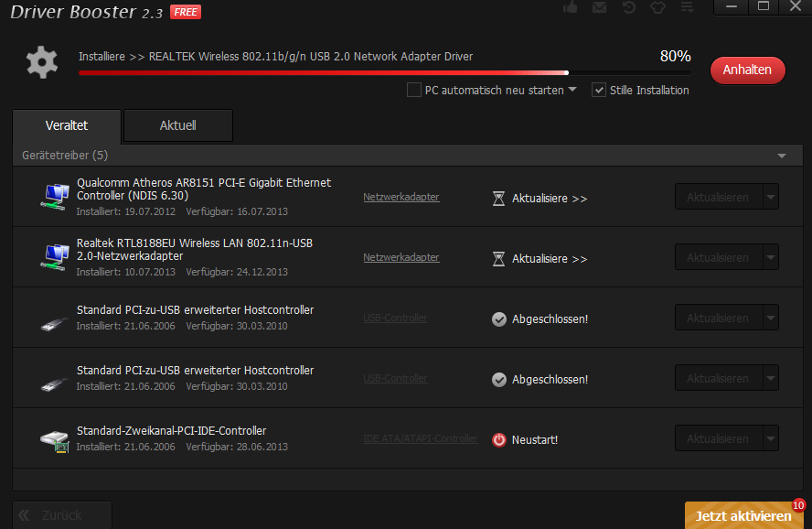Open USB-Controller link of second Hostcontroller row
The image size is (812, 529).
pyautogui.click(x=395, y=378)
